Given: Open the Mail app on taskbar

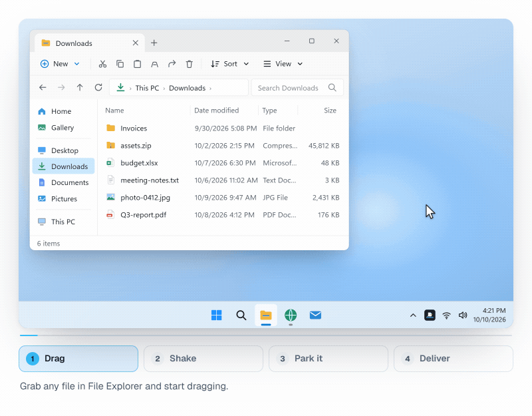Looking at the screenshot, I should click(x=315, y=315).
